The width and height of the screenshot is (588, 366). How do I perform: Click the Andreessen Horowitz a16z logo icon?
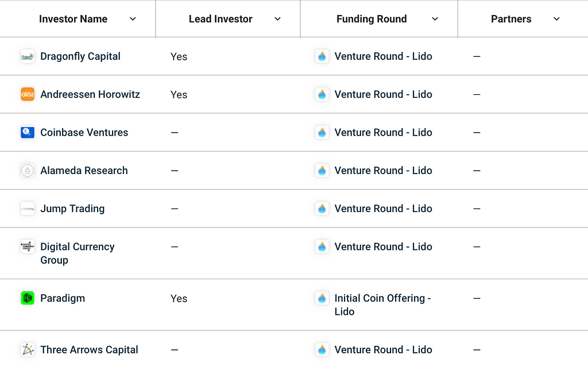[28, 94]
